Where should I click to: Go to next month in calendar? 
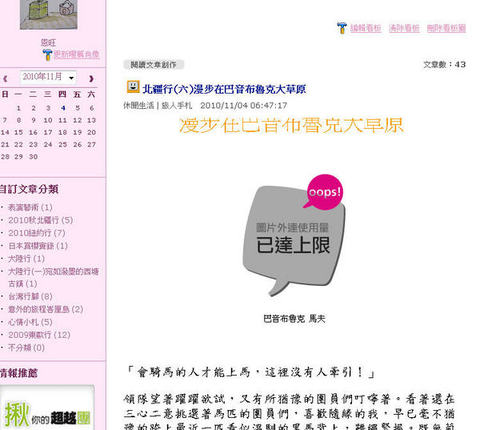91,79
